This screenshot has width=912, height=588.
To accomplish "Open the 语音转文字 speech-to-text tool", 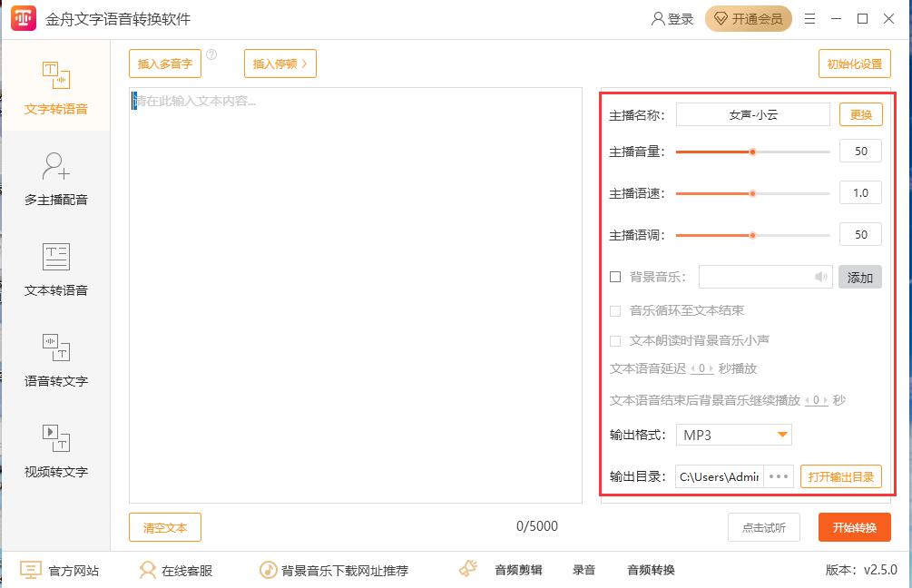I will pos(55,360).
